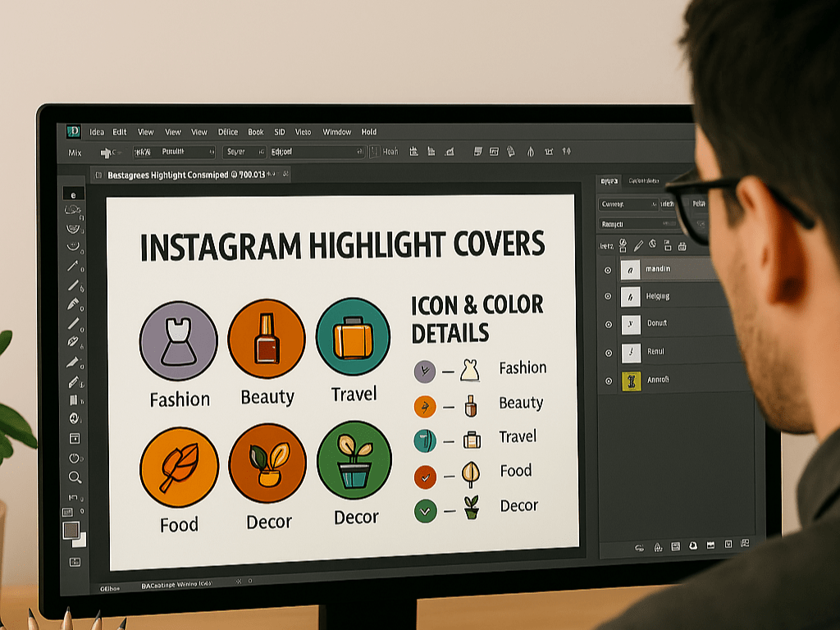This screenshot has width=840, height=630.
Task: Click the app logo in the menu bar
Action: coord(73,131)
